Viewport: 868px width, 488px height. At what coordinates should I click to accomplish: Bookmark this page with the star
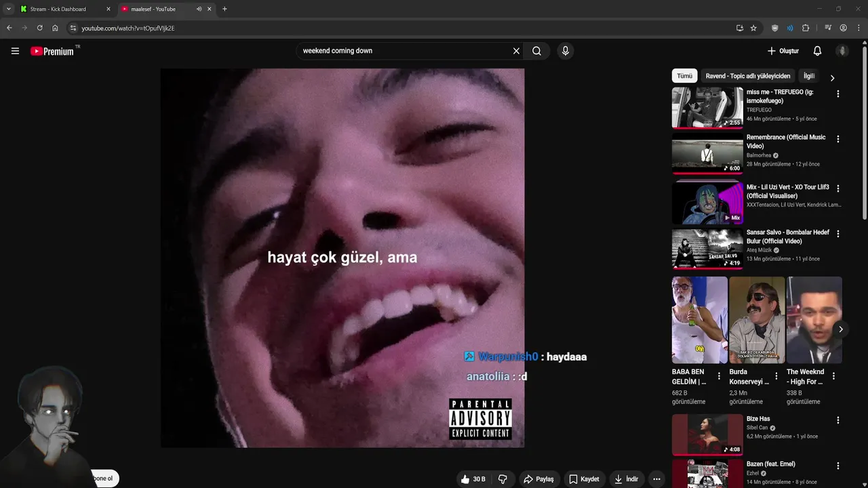click(753, 28)
